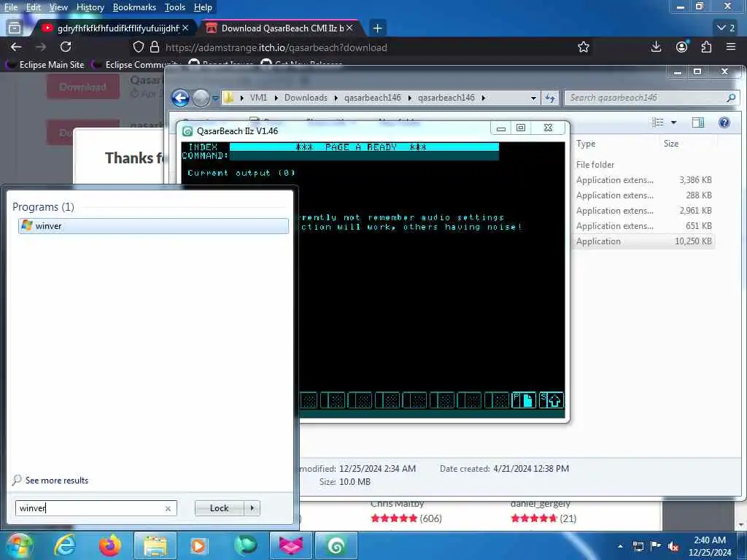This screenshot has width=747, height=560.
Task: Click Downloads in Explorer breadcrumb
Action: click(306, 98)
